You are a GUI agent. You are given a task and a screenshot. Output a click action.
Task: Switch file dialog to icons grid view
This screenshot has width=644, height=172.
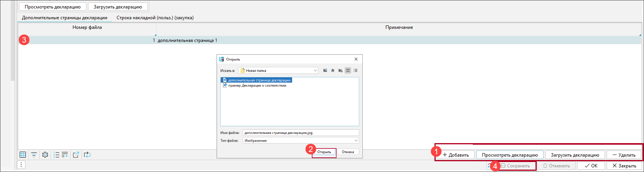pos(348,70)
